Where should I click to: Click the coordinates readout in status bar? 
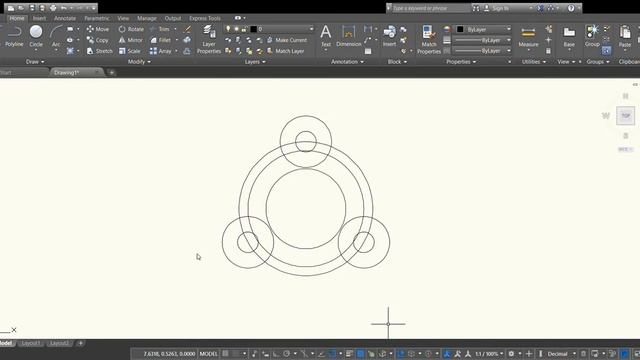(169, 353)
